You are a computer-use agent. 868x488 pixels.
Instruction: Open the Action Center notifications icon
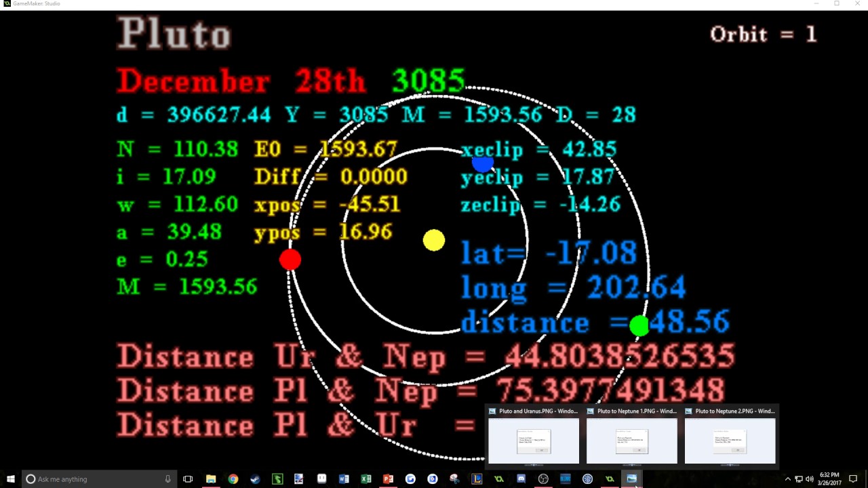coord(853,479)
